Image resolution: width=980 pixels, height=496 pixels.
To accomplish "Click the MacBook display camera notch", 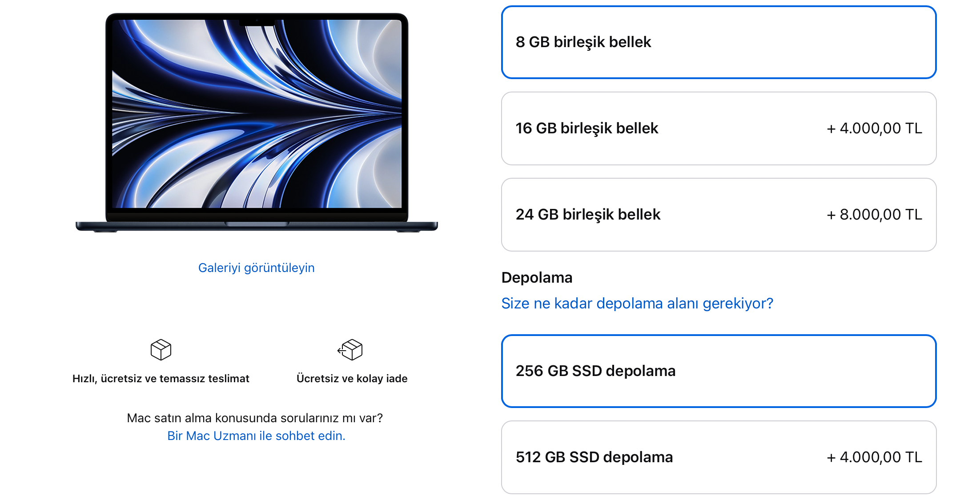I will tap(257, 22).
